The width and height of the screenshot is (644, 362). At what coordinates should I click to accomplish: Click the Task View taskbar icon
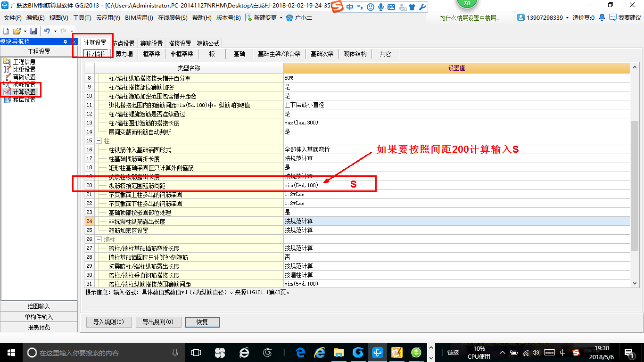coord(196,352)
